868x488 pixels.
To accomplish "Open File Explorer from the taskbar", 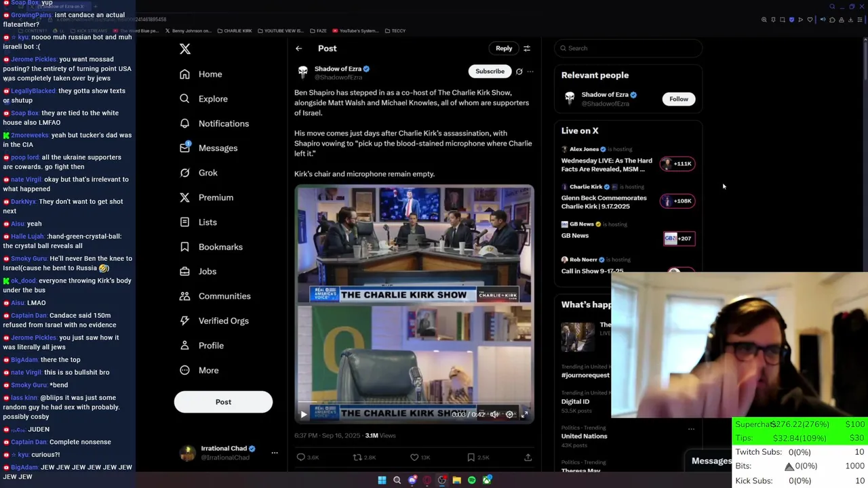I will coord(456,480).
